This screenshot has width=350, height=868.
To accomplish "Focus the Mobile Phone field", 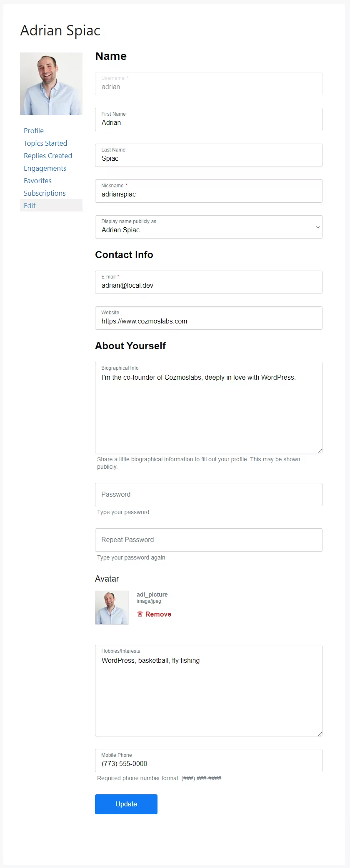I will click(208, 764).
